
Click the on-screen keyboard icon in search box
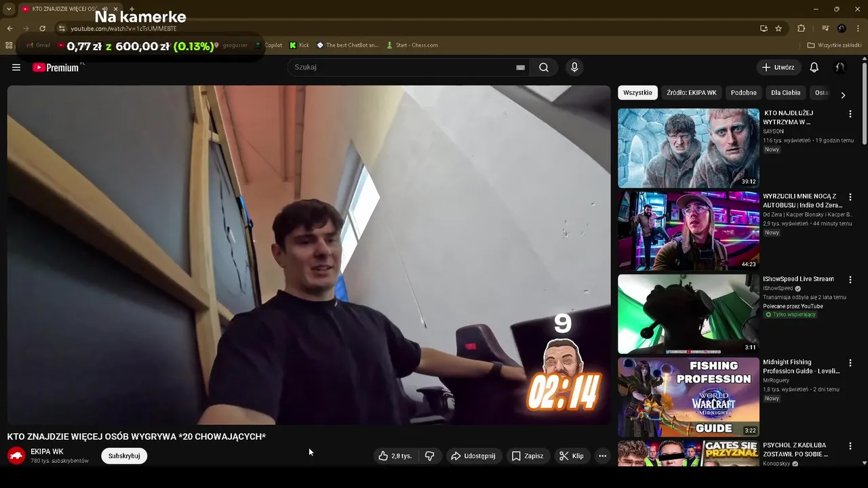[x=520, y=67]
